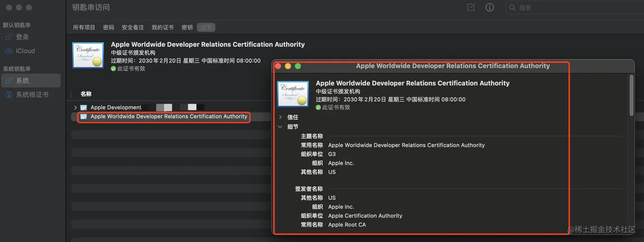The width and height of the screenshot is (644, 242).
Task: Click the 钥匙串访问 window title
Action: pos(91,8)
